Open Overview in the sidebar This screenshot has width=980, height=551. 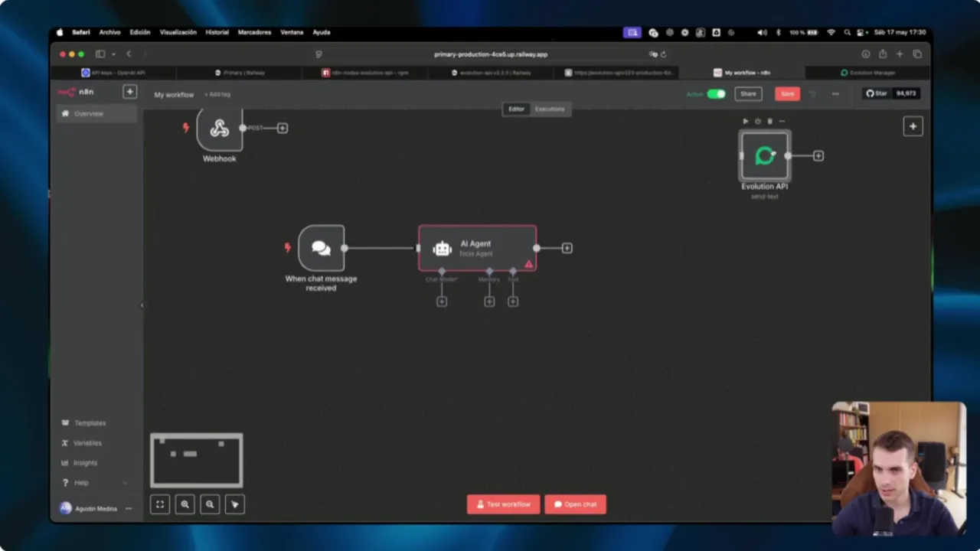point(96,114)
